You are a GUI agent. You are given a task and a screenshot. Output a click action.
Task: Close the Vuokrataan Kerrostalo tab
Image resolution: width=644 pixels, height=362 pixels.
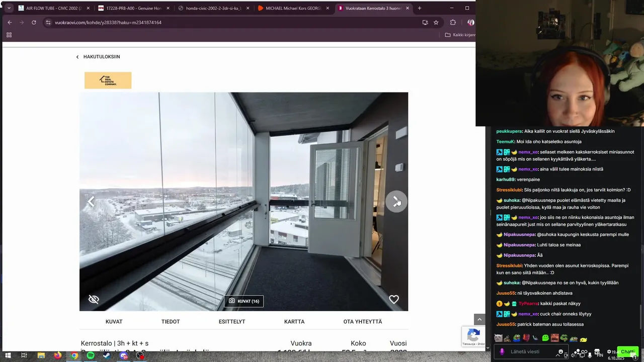[x=408, y=8]
